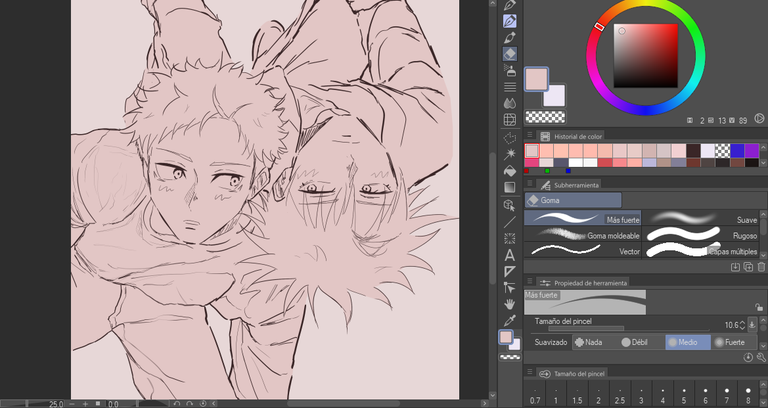
Task: Select the Figure line tool
Action: coord(510,222)
